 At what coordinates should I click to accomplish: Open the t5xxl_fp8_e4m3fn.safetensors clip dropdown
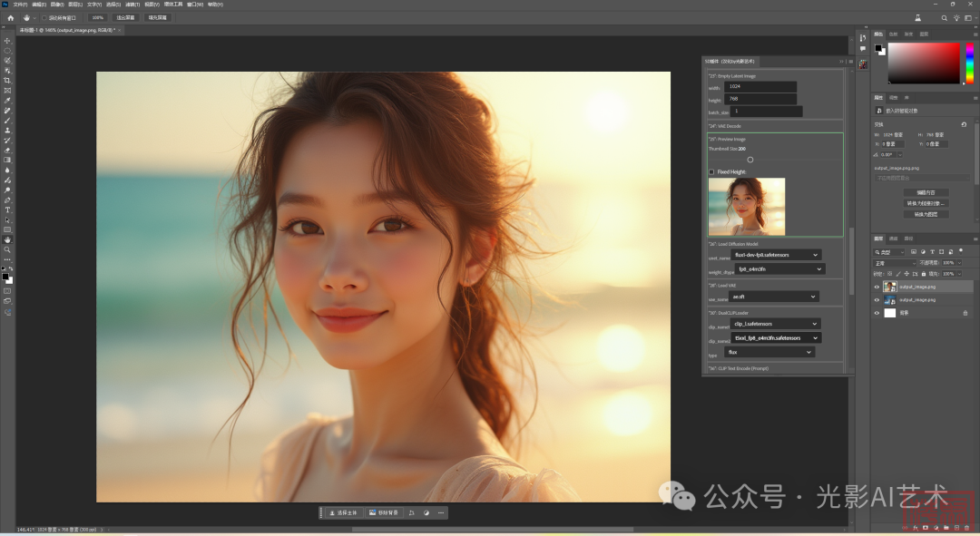coord(776,337)
